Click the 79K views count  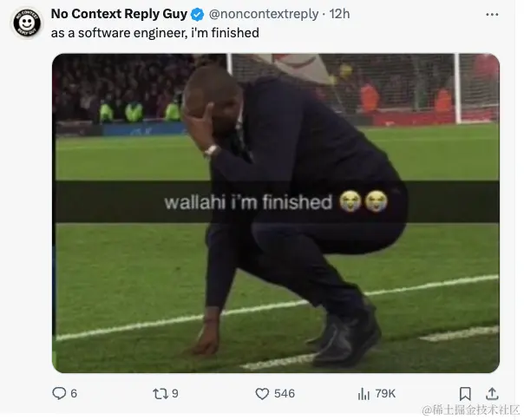385,394
